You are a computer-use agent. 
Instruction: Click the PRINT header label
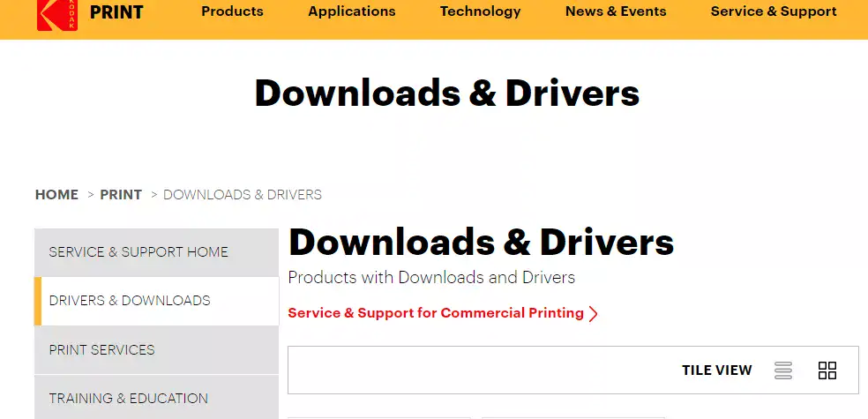116,12
